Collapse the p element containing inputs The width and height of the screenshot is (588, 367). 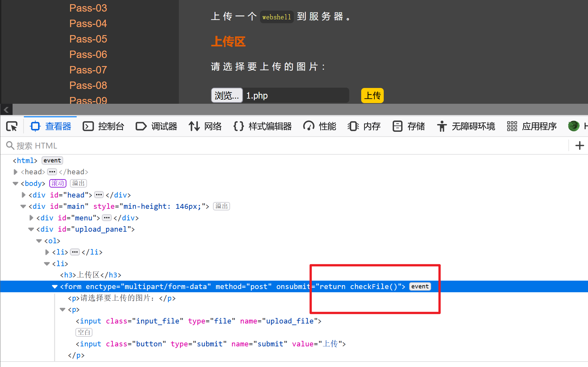[x=63, y=310]
